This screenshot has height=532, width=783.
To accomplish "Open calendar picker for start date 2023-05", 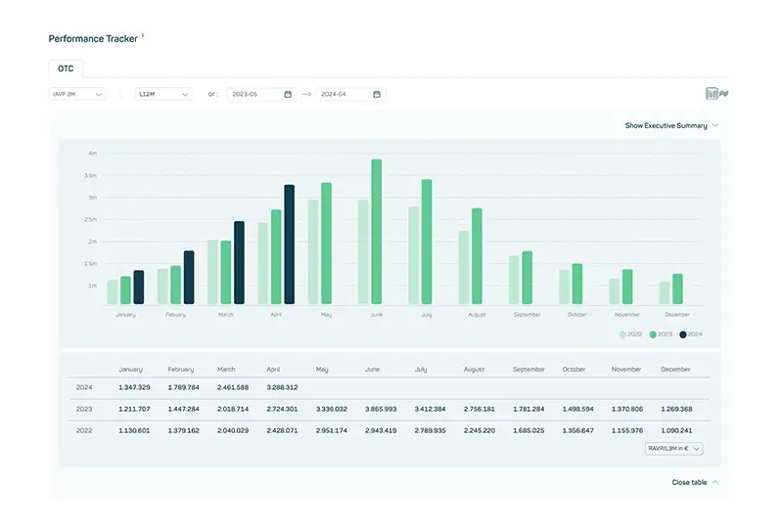I will tap(288, 94).
